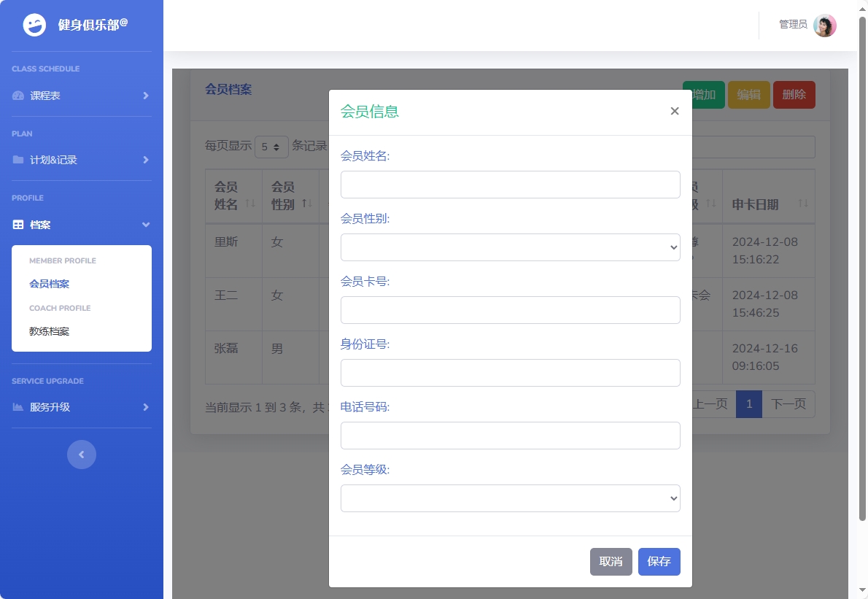Click the 会员姓名 input field
868x599 pixels.
click(x=510, y=185)
